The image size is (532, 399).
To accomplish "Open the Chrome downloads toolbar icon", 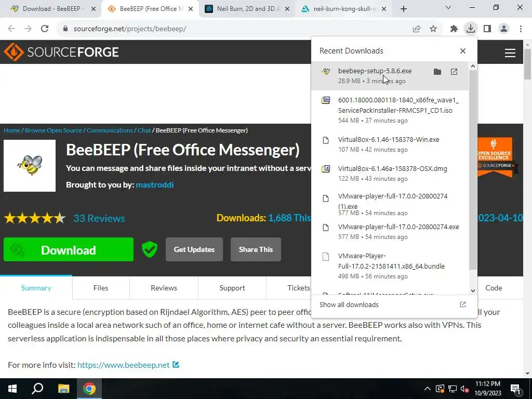I will click(471, 29).
